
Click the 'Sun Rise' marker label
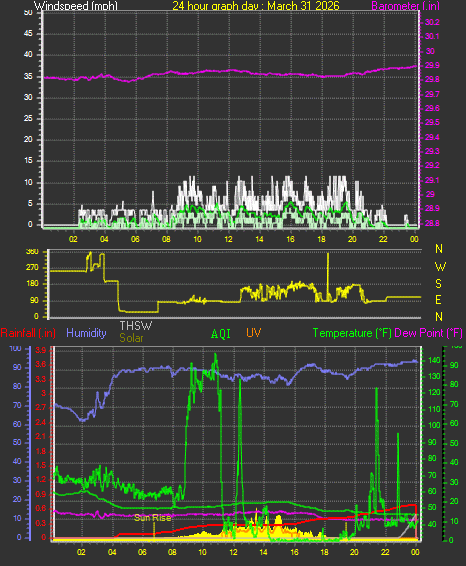pyautogui.click(x=152, y=518)
